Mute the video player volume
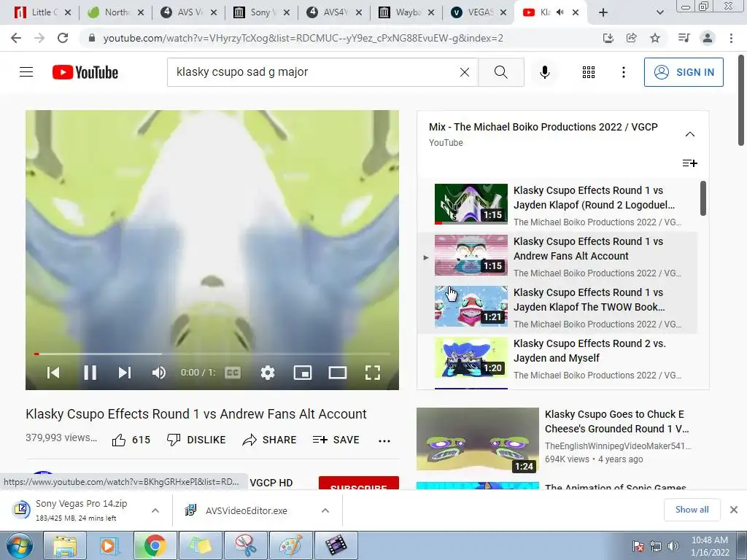The height and width of the screenshot is (560, 747). pyautogui.click(x=158, y=373)
